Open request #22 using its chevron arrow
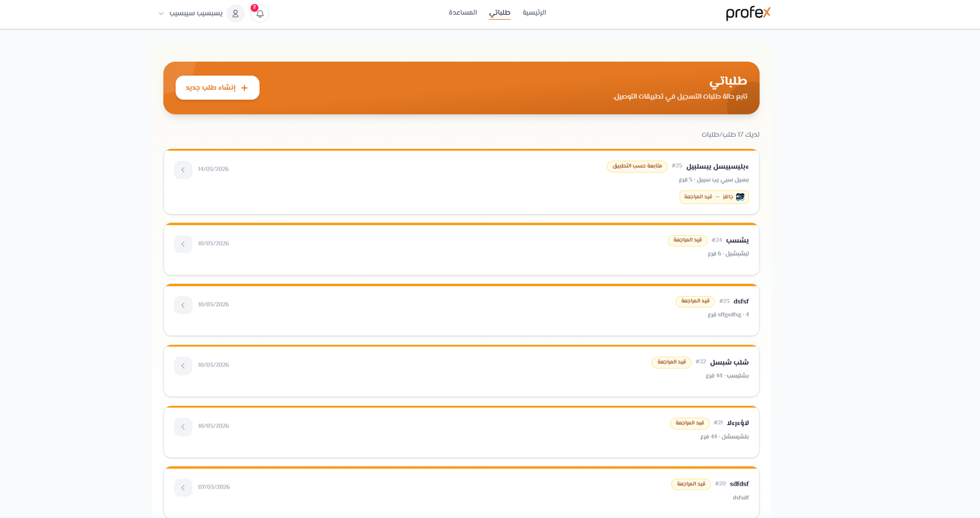The height and width of the screenshot is (518, 980). [183, 365]
